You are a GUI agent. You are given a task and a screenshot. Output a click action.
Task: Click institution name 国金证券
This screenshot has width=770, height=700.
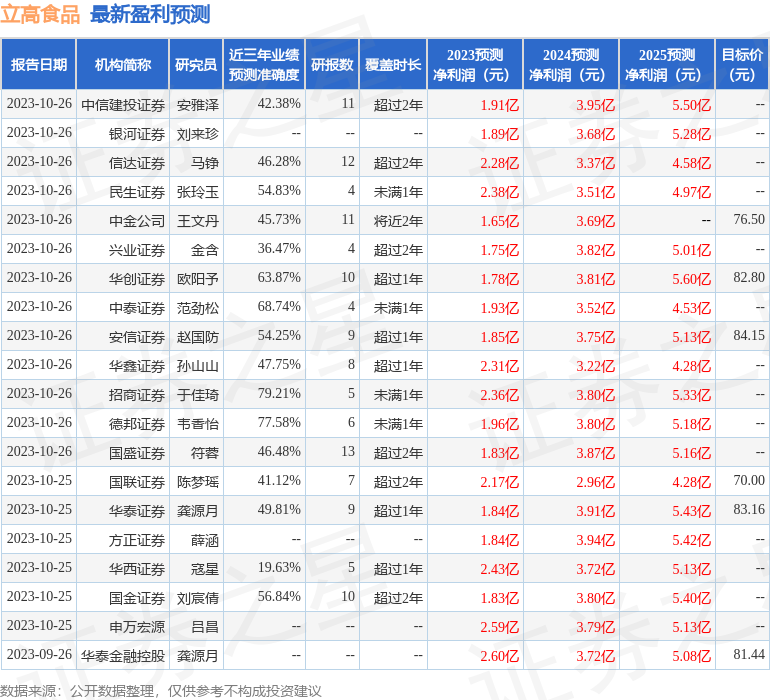137,597
